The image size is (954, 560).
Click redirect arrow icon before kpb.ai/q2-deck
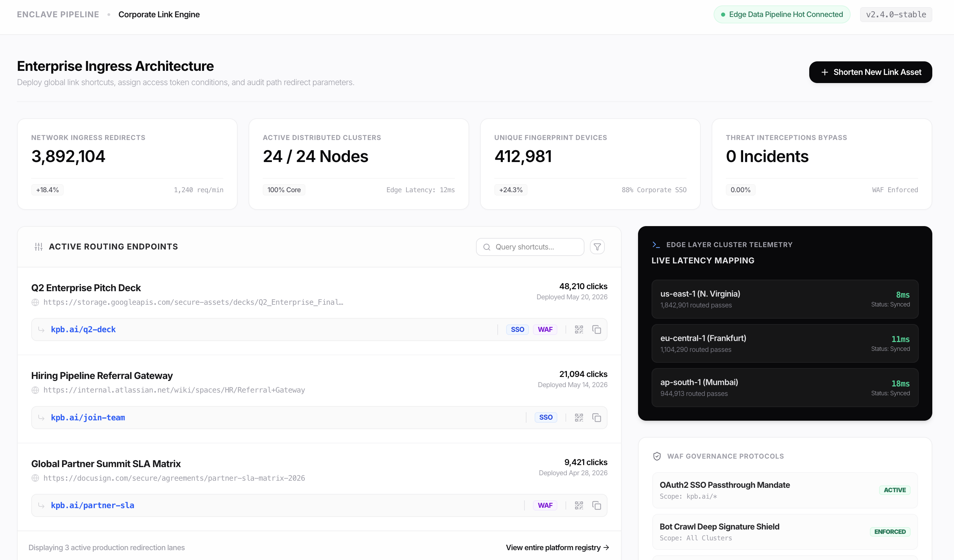click(41, 329)
